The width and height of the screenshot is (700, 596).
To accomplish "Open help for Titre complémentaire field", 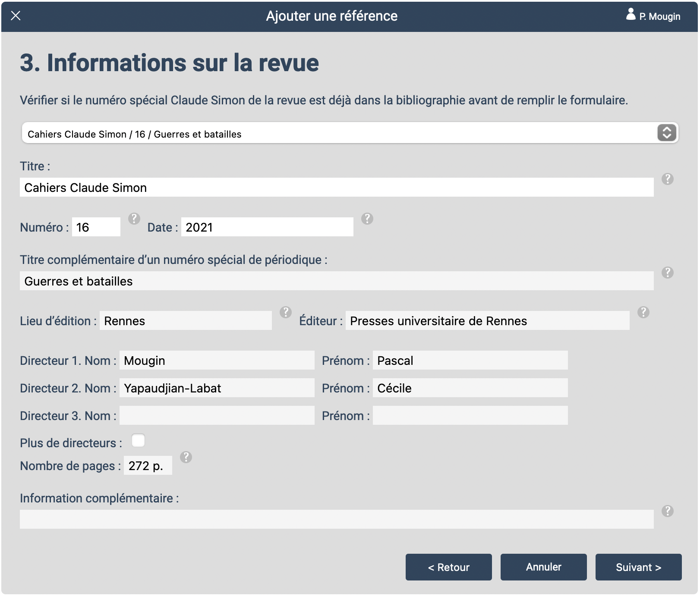I will point(667,273).
